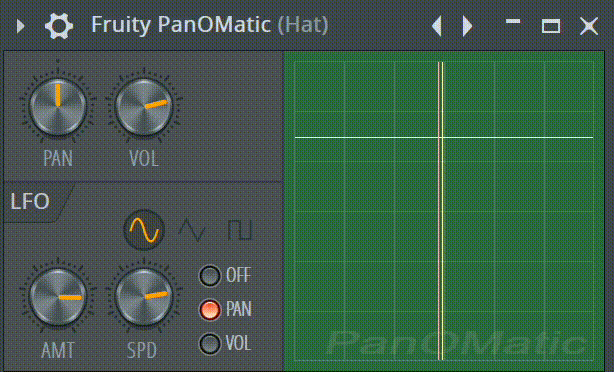The width and height of the screenshot is (614, 372).
Task: Switch to next preset arrow
Action: tap(467, 26)
